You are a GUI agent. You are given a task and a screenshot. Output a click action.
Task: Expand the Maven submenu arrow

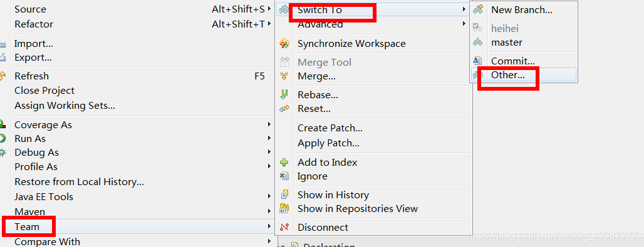[x=269, y=211]
